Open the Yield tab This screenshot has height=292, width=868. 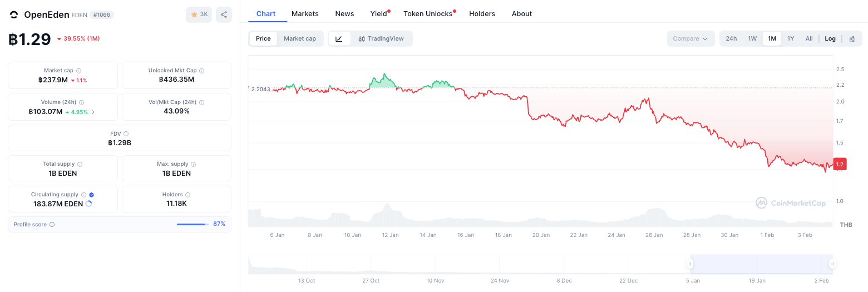click(x=379, y=13)
